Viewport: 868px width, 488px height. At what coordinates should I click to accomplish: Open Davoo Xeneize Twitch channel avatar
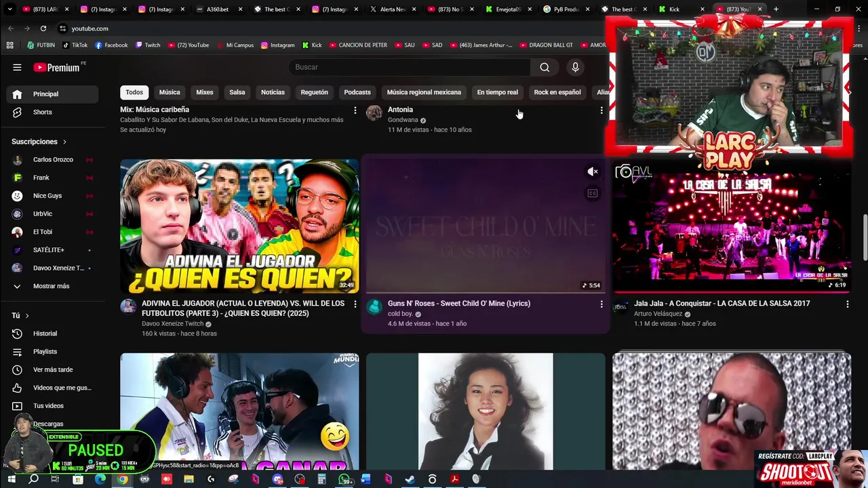[128, 306]
